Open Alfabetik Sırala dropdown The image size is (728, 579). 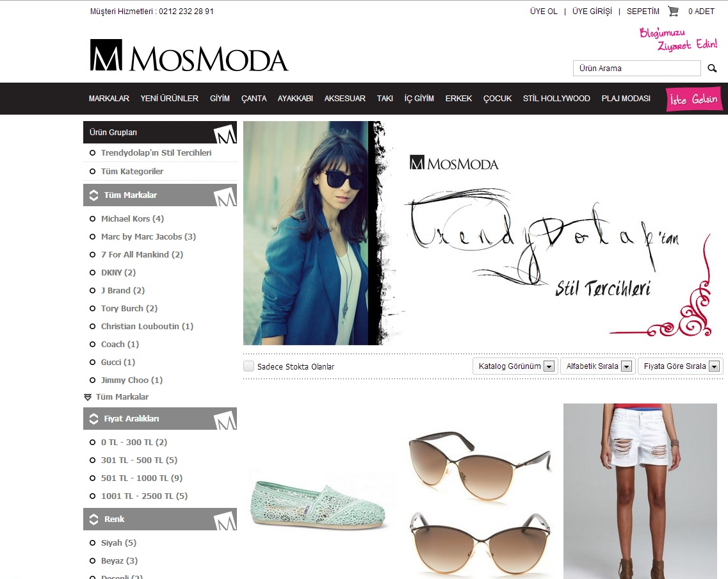[598, 366]
